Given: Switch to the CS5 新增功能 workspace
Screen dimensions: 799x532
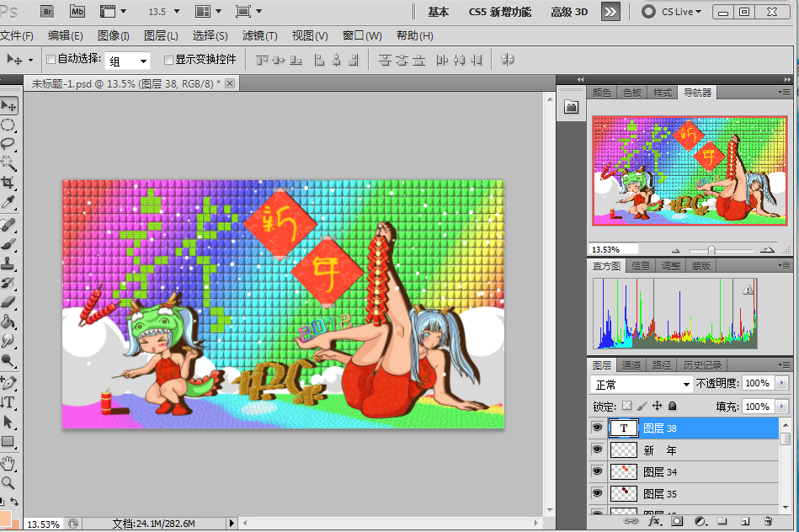Looking at the screenshot, I should click(x=500, y=12).
